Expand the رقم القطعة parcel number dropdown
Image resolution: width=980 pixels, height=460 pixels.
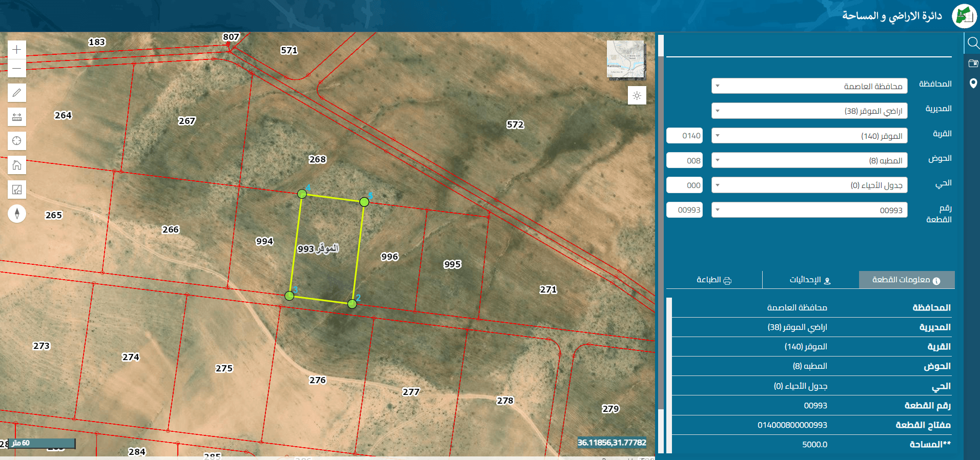coord(809,210)
